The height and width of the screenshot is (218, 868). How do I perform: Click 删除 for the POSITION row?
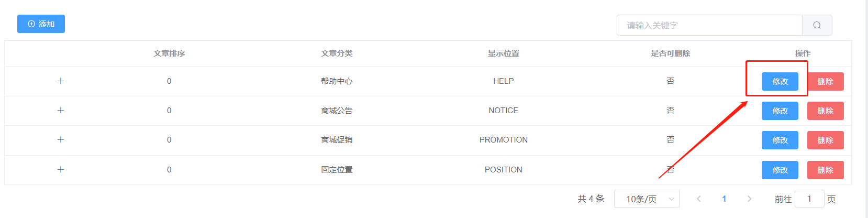[826, 170]
